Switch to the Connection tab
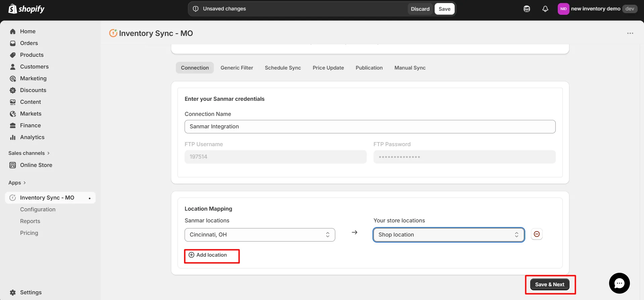Image resolution: width=644 pixels, height=300 pixels. coord(195,68)
